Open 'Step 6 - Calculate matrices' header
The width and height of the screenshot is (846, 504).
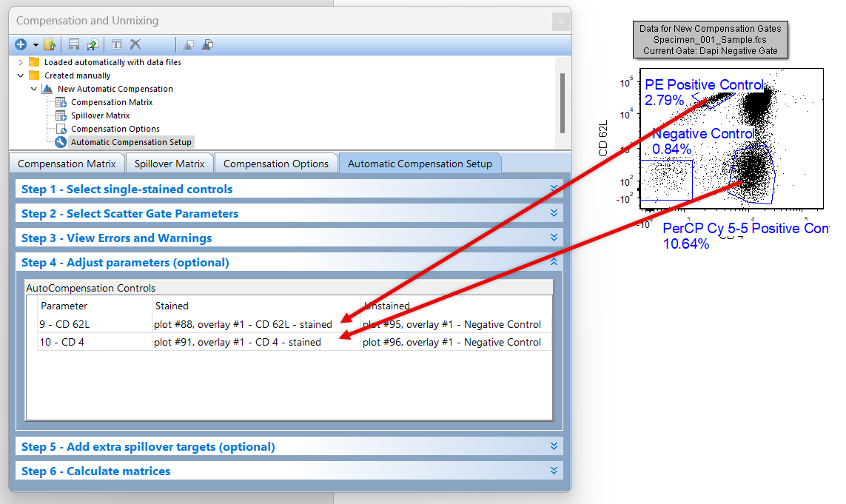tap(289, 471)
